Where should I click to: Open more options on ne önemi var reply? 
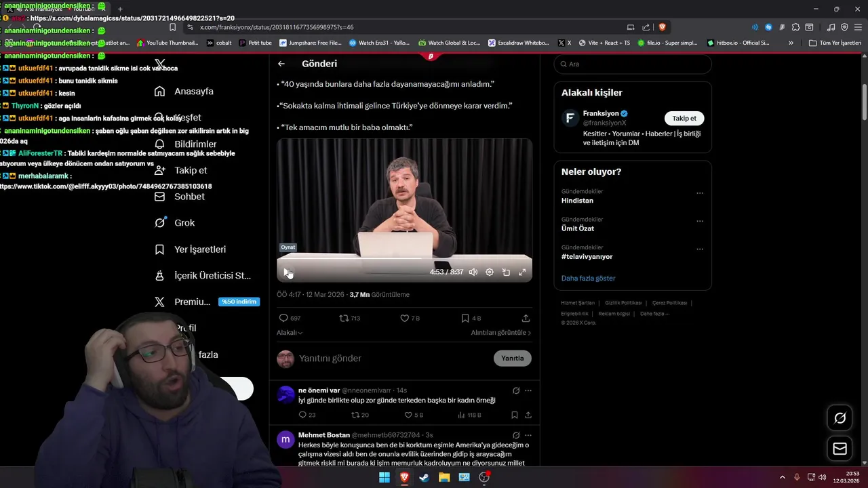click(528, 390)
